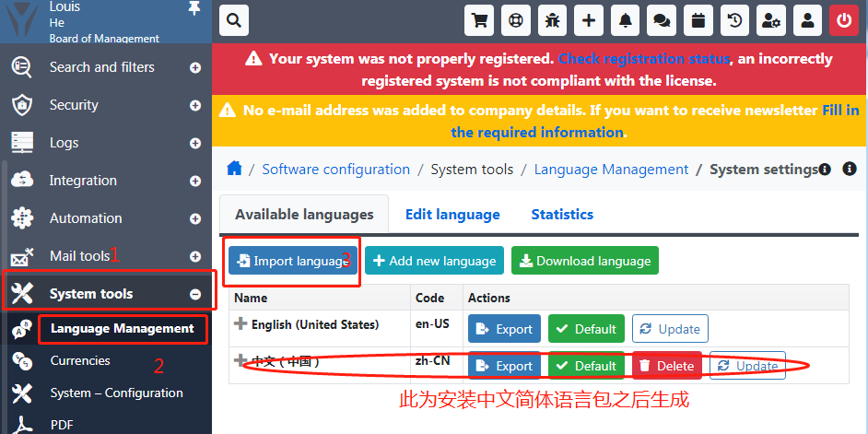This screenshot has height=434, width=868.
Task: Open the history clock icon
Action: tap(734, 21)
